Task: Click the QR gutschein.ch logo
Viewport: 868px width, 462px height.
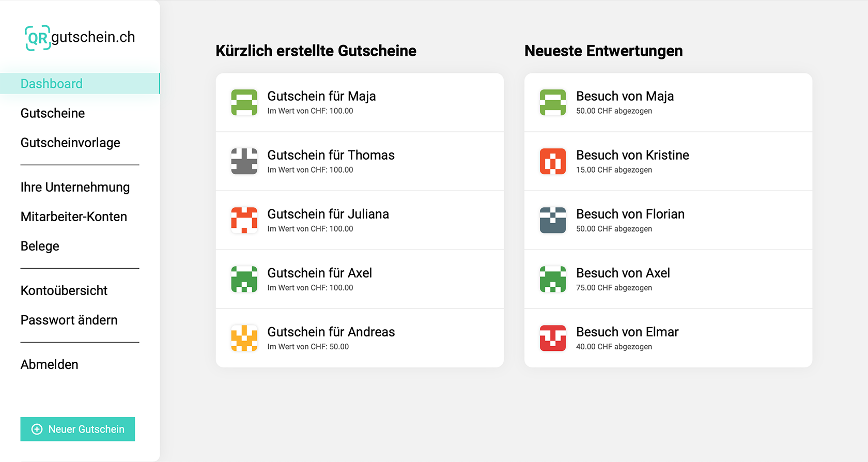Action: point(80,38)
